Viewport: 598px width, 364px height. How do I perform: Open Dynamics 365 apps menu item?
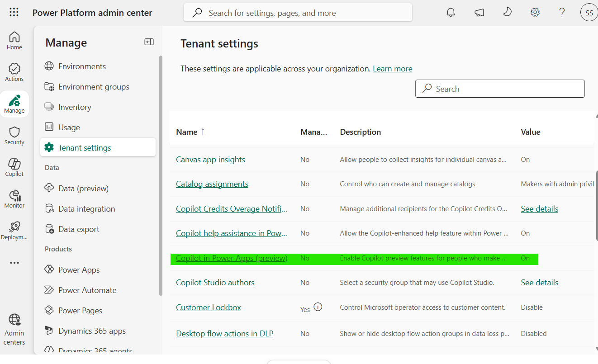[85, 331]
